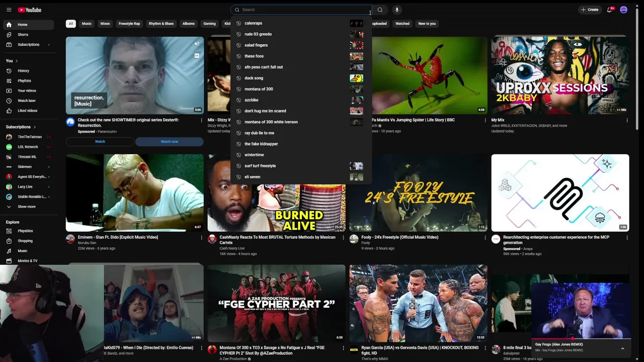This screenshot has width=644, height=362.
Task: Open the Eminem Stan video thumbnail
Action: 135,193
